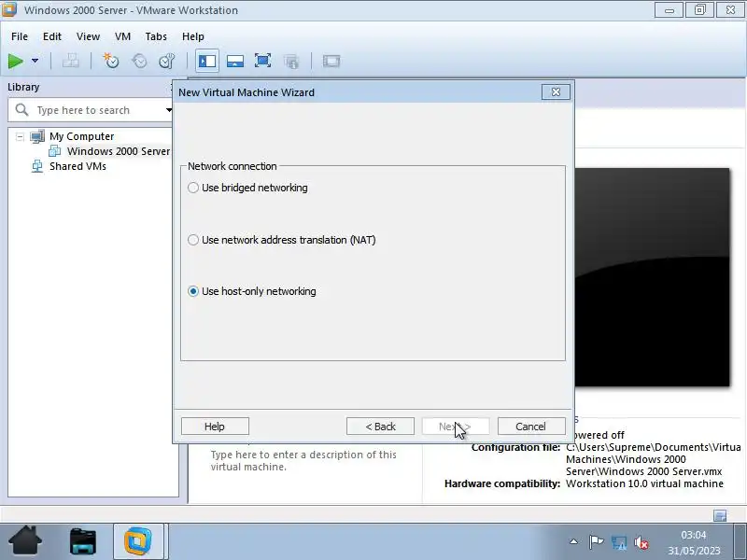The image size is (747, 560).
Task: Click the full screen mode toolbar icon
Action: (x=262, y=61)
